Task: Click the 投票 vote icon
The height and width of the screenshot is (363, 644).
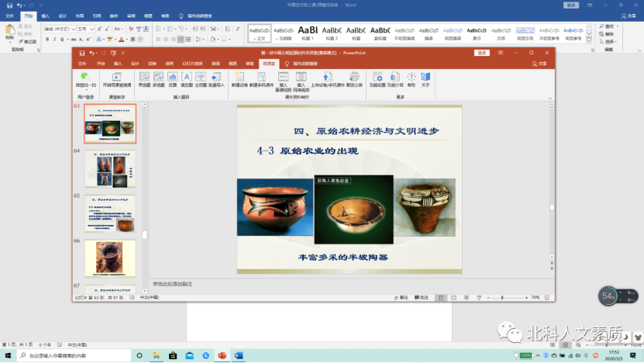Action: point(172,78)
